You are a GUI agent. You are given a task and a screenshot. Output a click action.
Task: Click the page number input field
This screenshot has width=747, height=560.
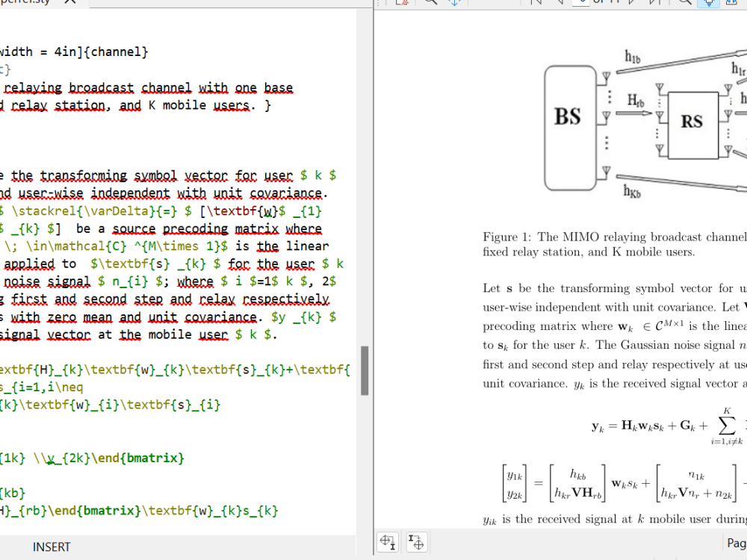(x=581, y=4)
